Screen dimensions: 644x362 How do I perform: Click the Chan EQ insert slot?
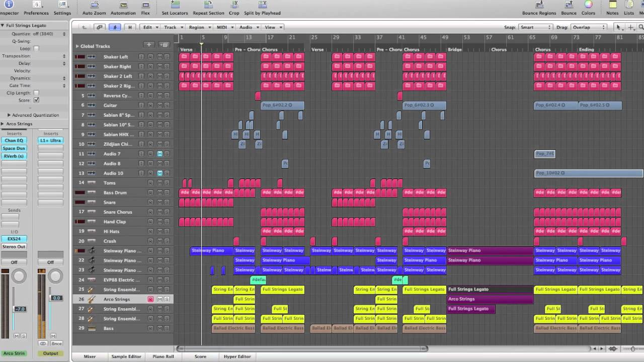[14, 141]
